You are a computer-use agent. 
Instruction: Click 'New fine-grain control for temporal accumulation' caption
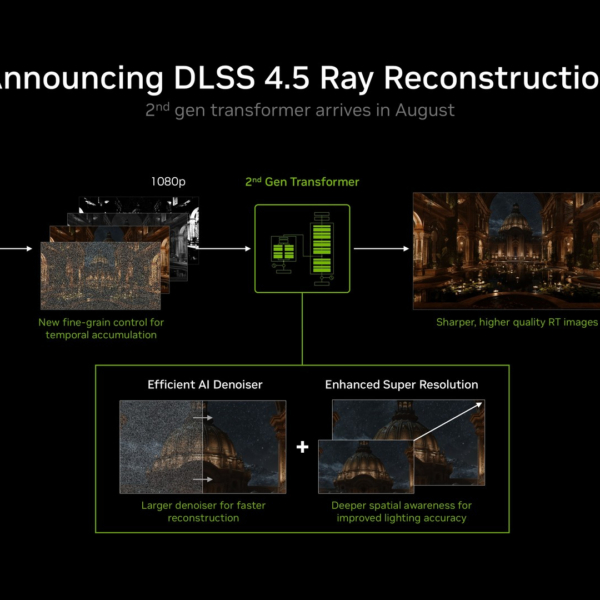[101, 328]
